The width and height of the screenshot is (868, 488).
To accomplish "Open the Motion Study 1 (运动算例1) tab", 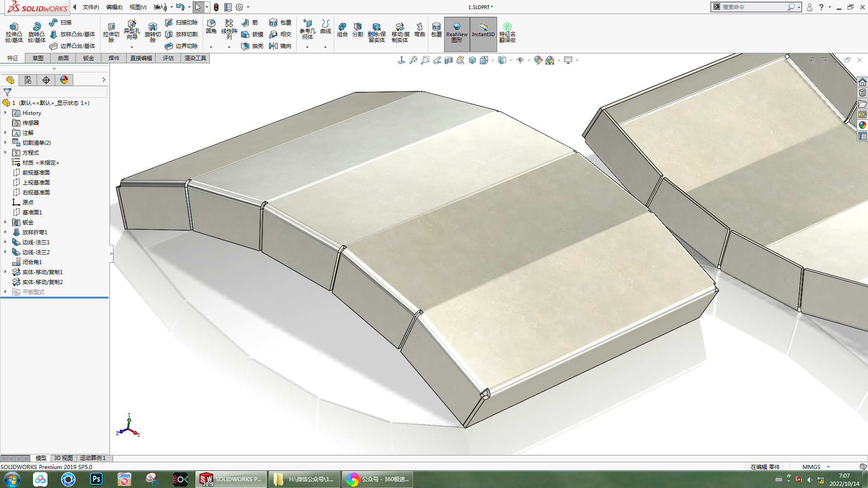I will tap(93, 458).
